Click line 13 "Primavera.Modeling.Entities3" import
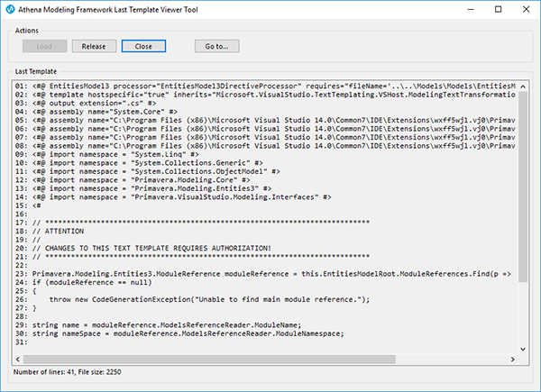541x392 pixels. (143, 188)
